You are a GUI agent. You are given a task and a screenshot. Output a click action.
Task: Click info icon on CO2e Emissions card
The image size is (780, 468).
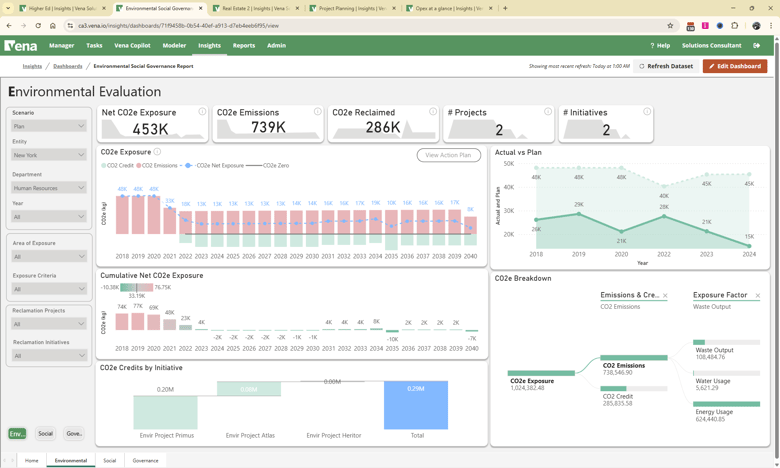318,112
